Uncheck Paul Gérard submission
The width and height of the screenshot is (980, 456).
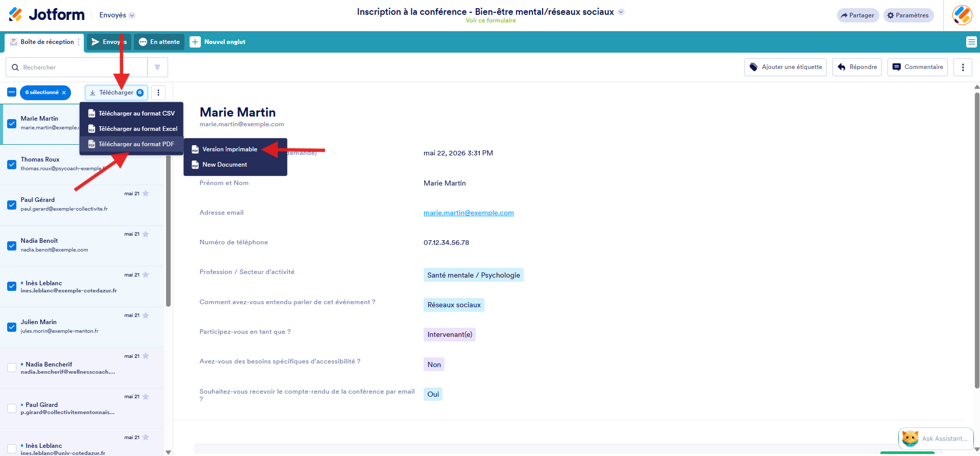coord(12,205)
